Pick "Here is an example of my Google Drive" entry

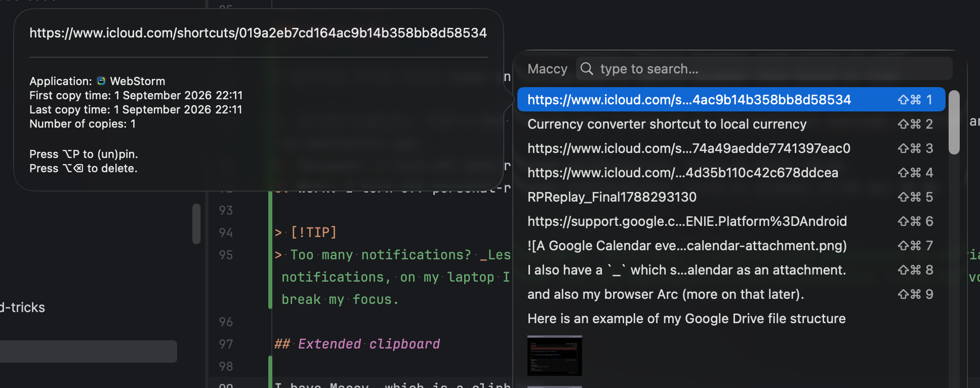(731, 319)
